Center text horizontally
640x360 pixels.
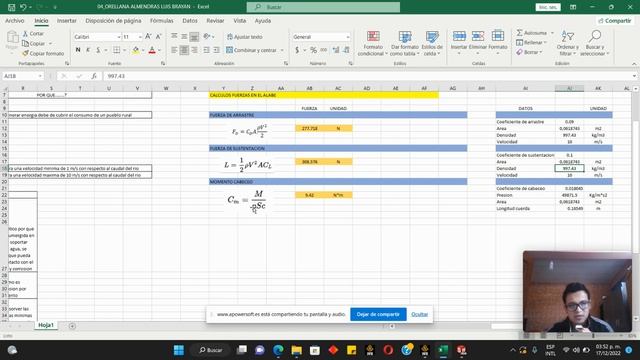pyautogui.click(x=184, y=50)
